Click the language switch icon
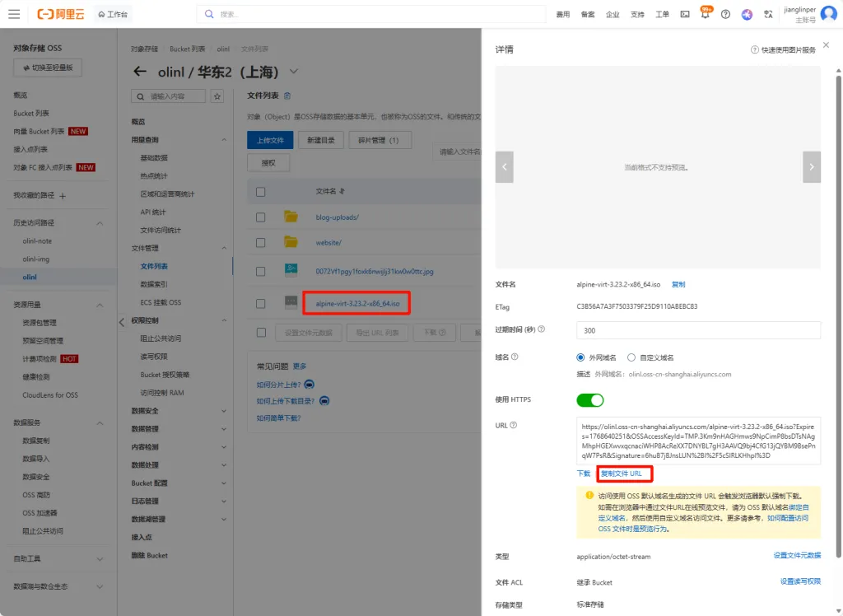The height and width of the screenshot is (616, 843). point(768,15)
